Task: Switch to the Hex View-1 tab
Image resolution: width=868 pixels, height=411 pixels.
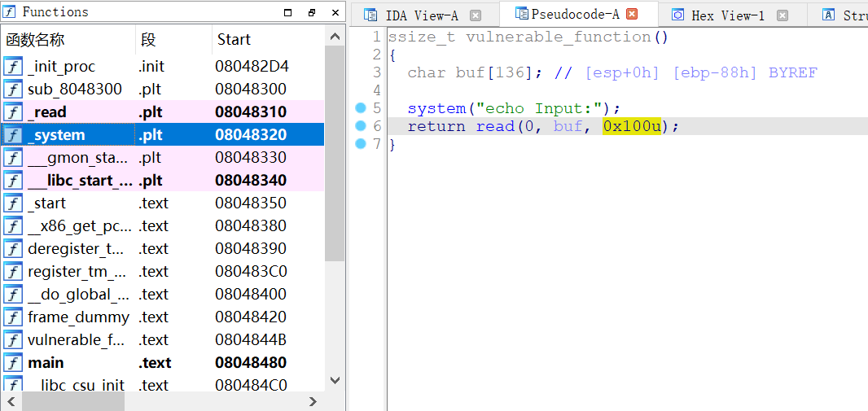Action: (x=727, y=15)
